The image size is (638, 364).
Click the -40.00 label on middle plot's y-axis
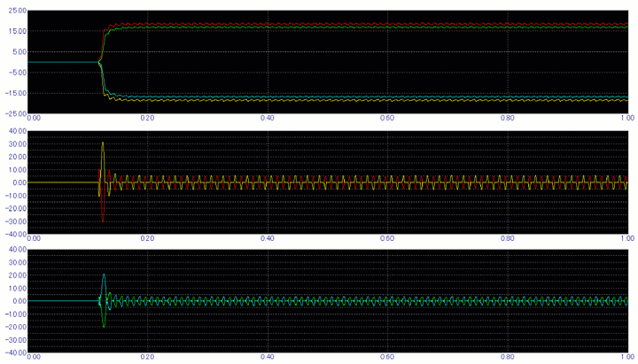[15, 235]
